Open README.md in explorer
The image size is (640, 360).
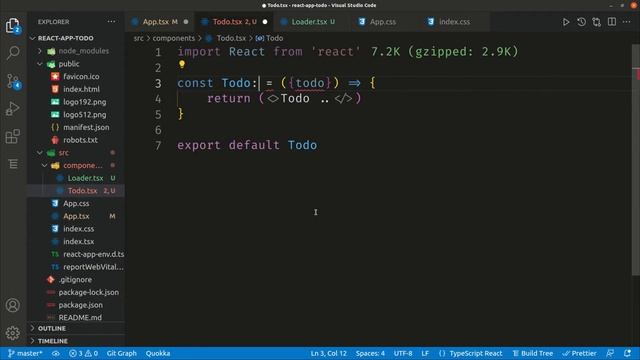coord(80,318)
